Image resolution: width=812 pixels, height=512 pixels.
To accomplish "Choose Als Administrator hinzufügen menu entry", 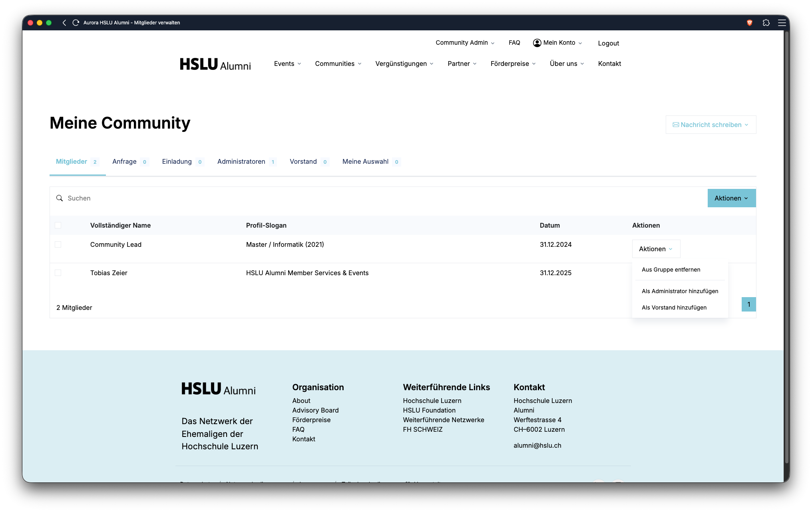I will click(680, 291).
